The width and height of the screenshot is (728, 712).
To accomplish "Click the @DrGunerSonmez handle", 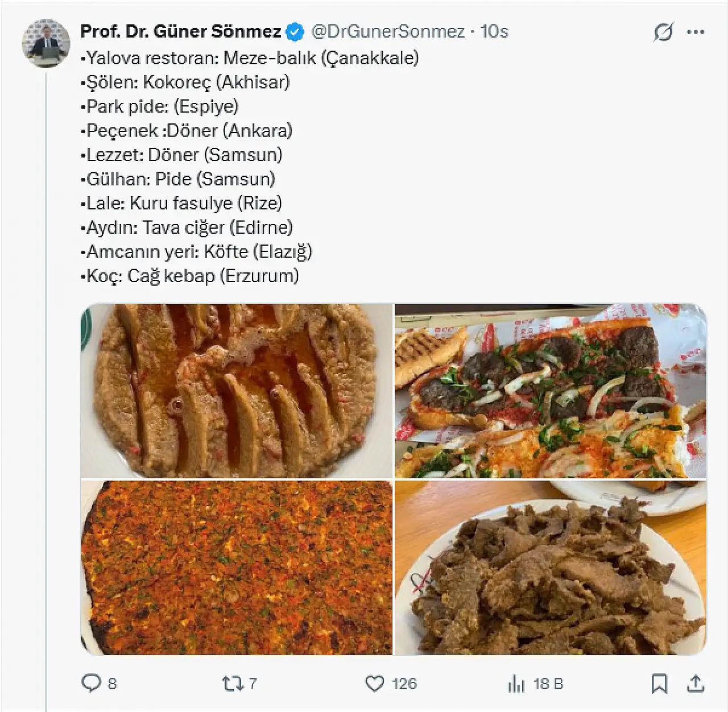I will click(x=388, y=31).
